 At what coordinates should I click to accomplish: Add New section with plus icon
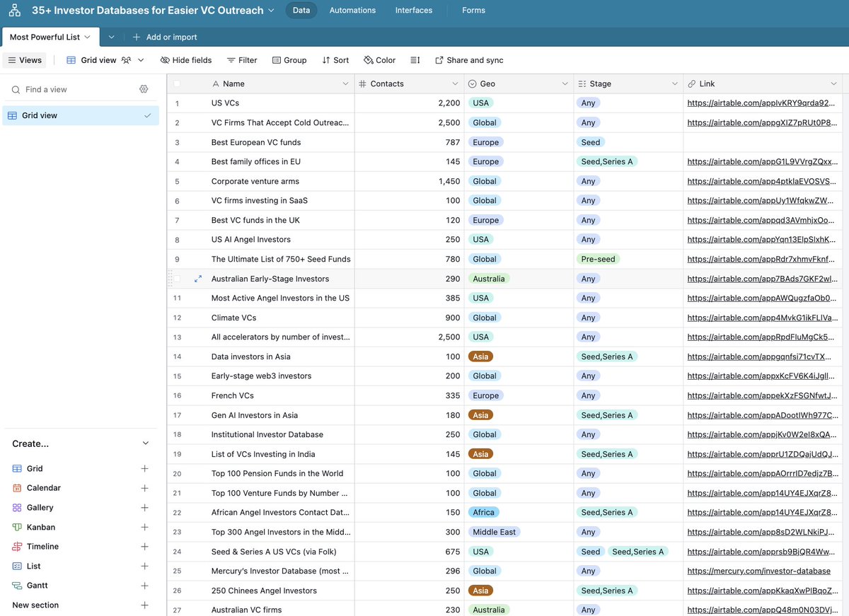click(x=144, y=605)
